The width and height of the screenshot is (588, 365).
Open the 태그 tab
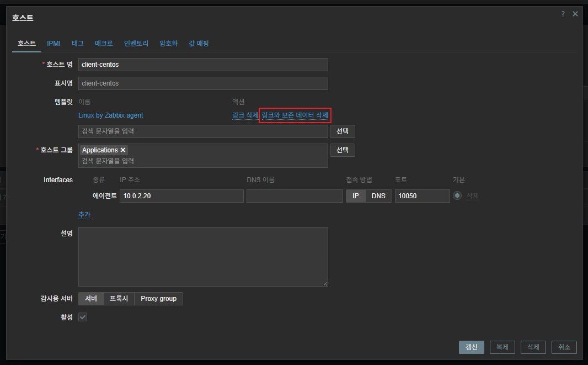pos(78,43)
